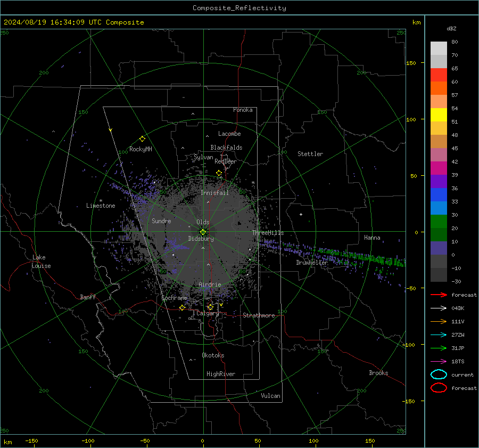The image size is (479, 448).
Task: Click the yellow swatch in dBZ scale
Action: pos(439,115)
